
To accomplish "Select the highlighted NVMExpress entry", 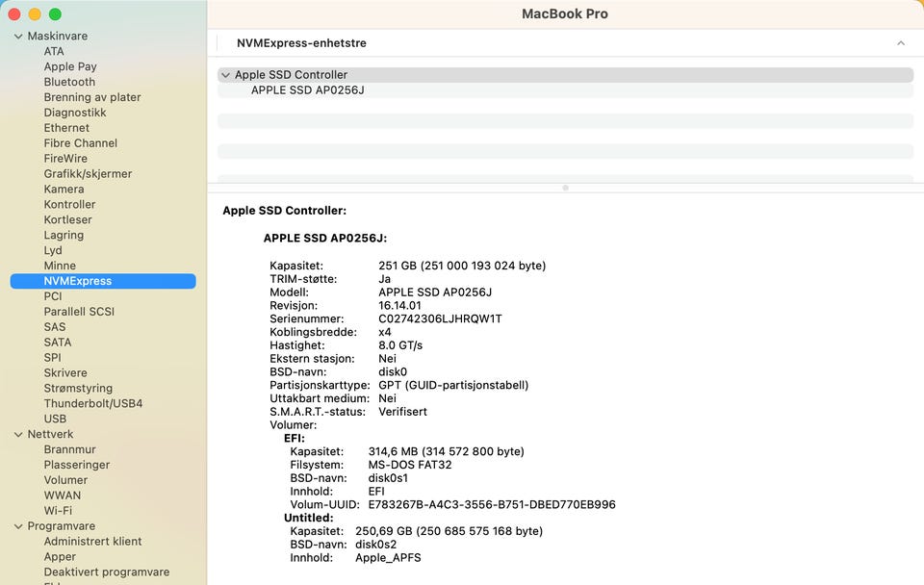I will point(103,281).
